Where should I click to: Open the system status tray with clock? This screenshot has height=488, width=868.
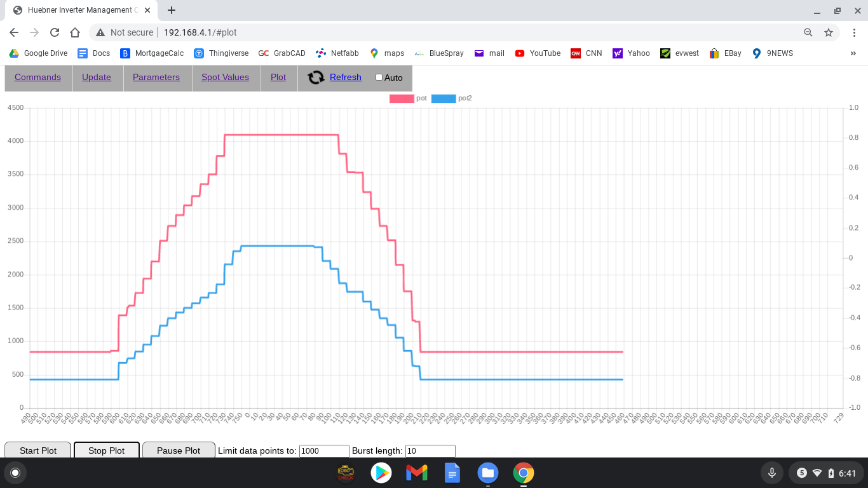coord(825,473)
